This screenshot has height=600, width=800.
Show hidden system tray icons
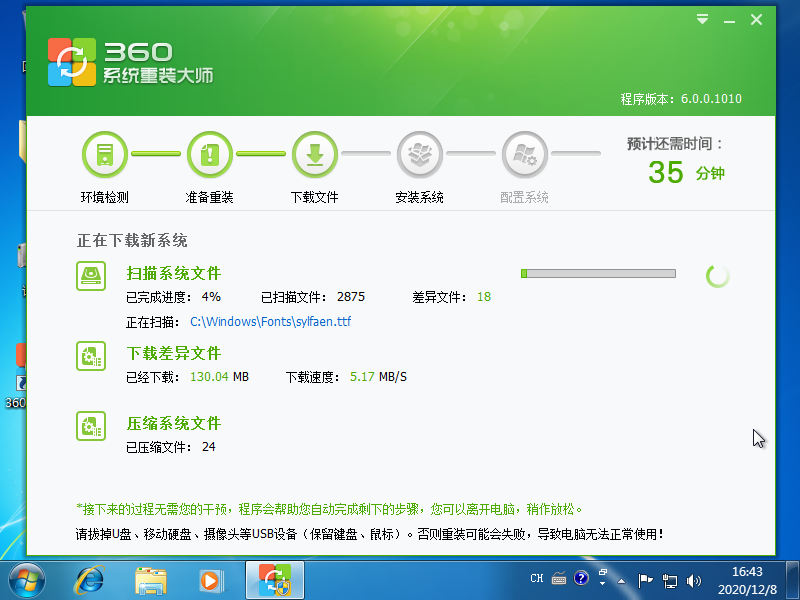click(621, 581)
